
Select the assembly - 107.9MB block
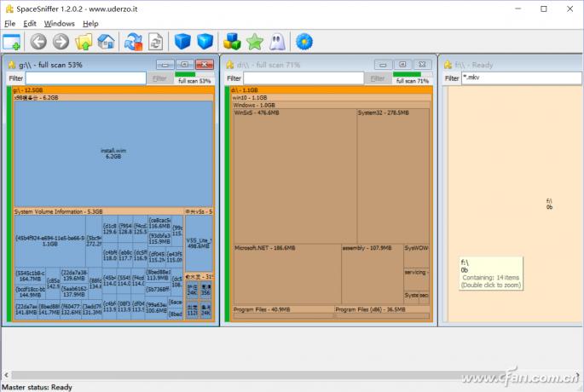tap(373, 274)
